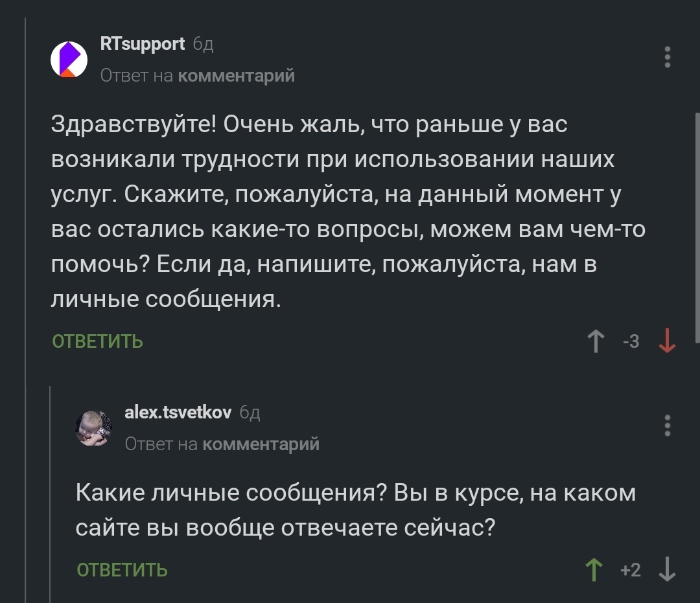This screenshot has height=603, width=700.
Task: Open the alex.tsvetkov username profile
Action: (178, 413)
